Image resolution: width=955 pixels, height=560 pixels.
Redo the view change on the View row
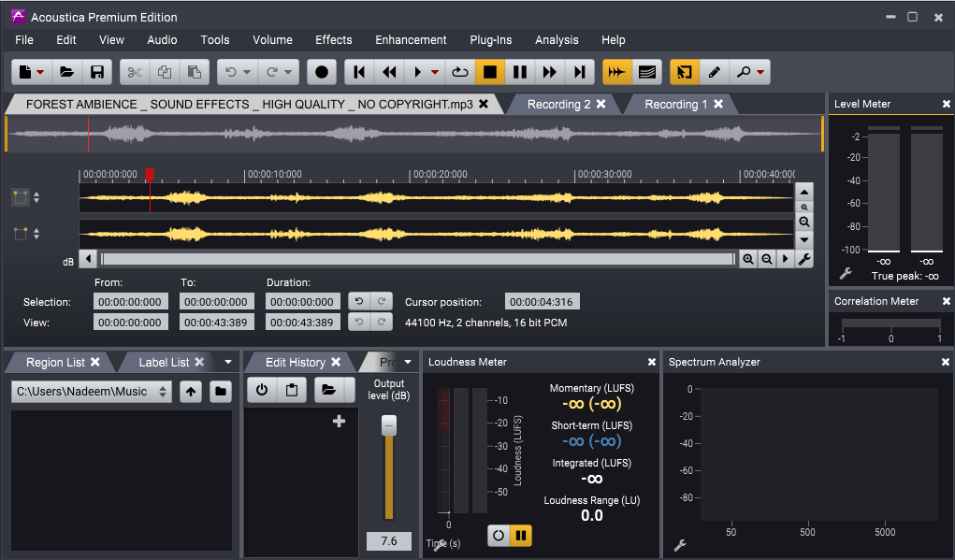(x=382, y=322)
